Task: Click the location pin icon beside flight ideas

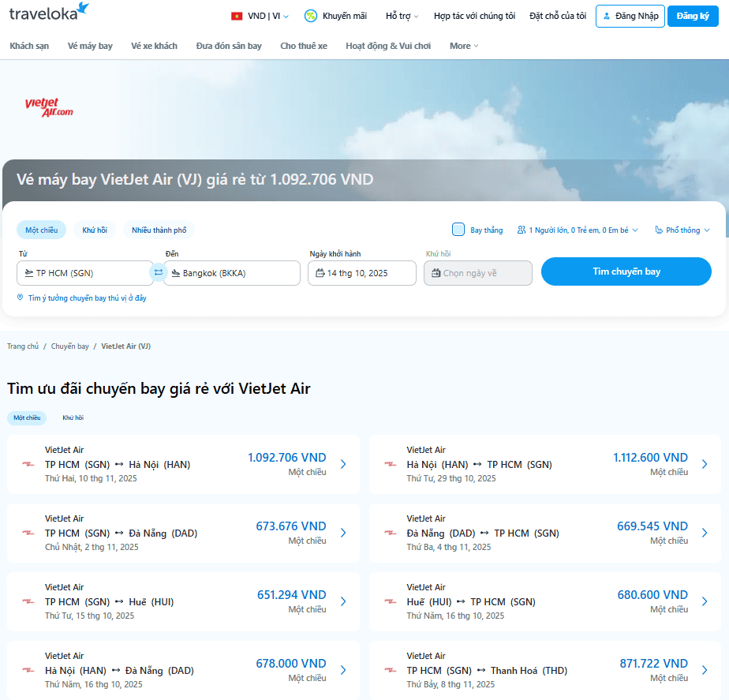Action: [21, 298]
